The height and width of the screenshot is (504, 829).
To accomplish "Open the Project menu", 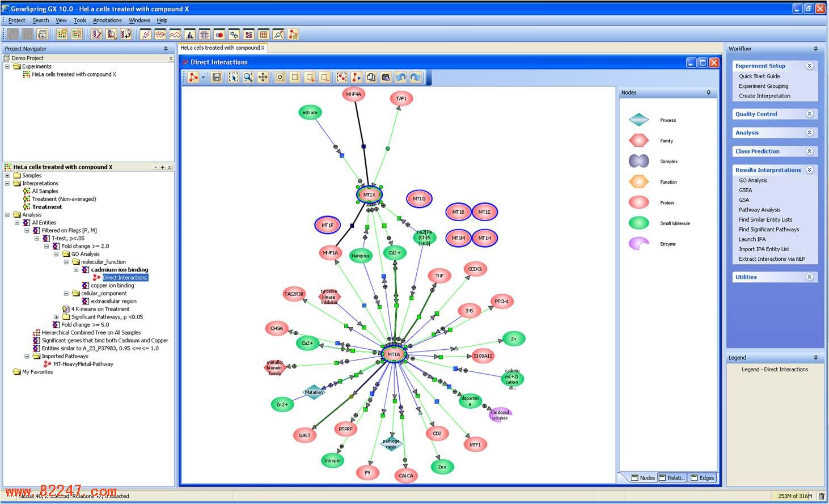I will [16, 20].
